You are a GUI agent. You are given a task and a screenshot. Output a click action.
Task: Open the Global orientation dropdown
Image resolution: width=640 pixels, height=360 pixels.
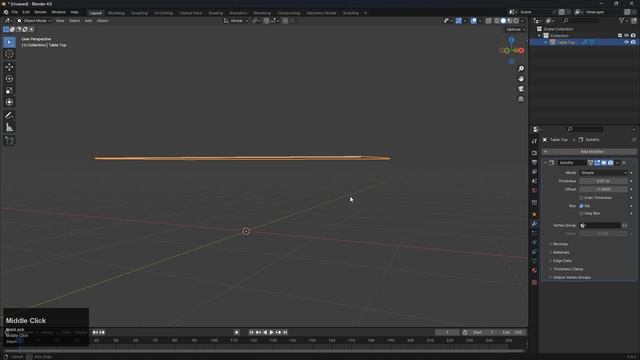tap(236, 21)
